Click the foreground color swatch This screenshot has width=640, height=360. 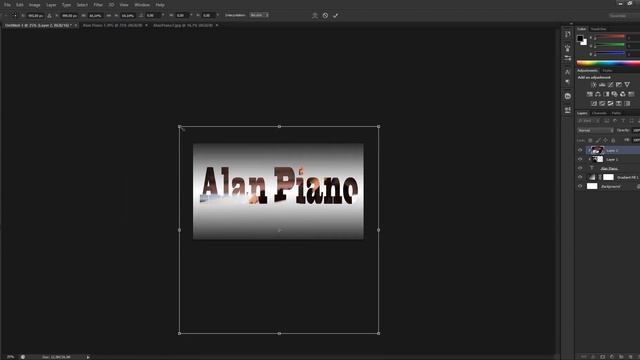pos(580,39)
